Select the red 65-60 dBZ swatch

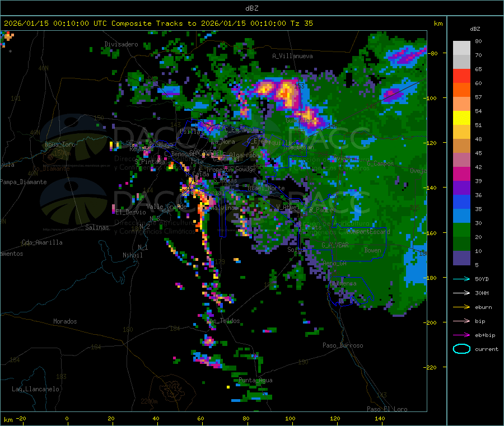(x=461, y=76)
